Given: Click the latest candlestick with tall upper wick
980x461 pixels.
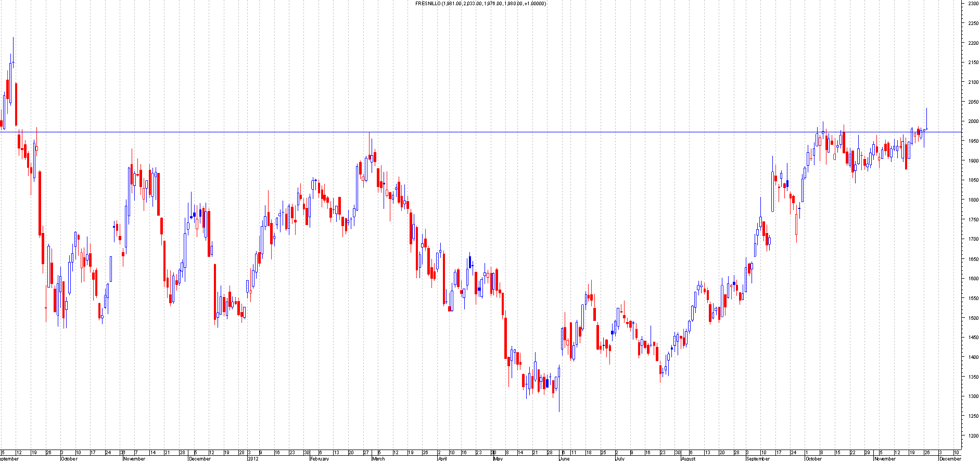Looking at the screenshot, I should (926, 120).
